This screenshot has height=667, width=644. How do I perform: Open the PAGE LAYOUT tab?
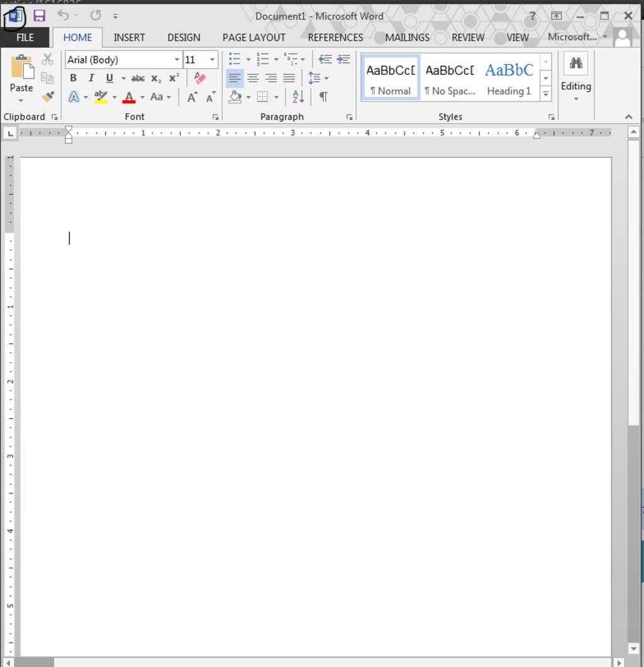[x=253, y=38]
